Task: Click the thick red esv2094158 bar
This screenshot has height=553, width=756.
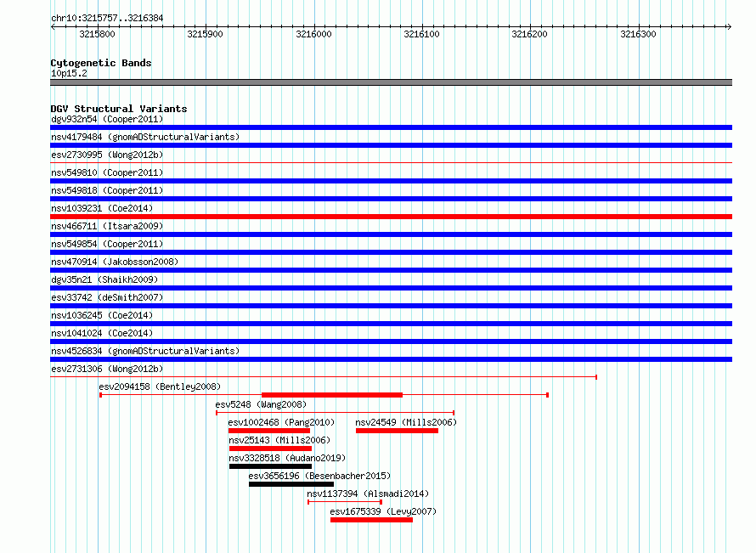Action: 332,395
